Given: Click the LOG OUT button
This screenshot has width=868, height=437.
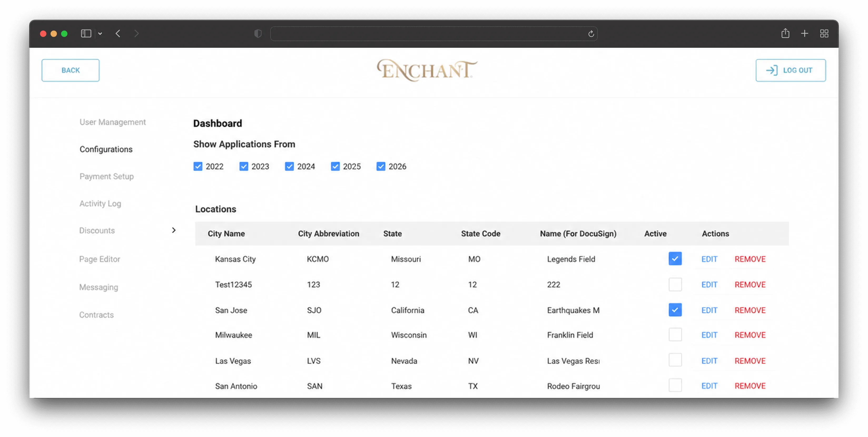Looking at the screenshot, I should (x=791, y=70).
